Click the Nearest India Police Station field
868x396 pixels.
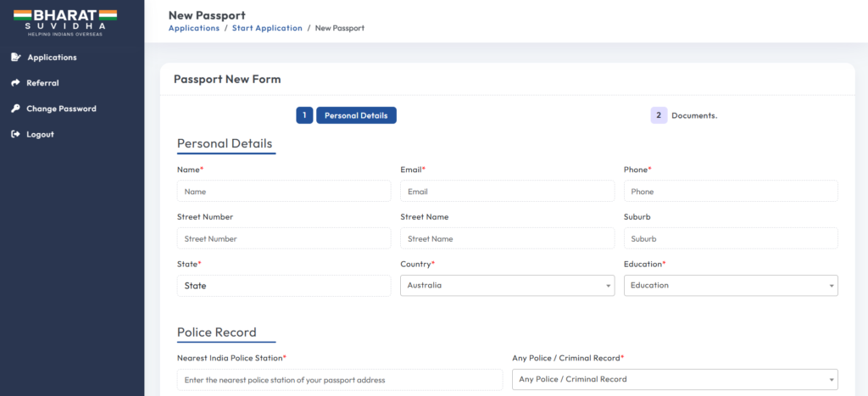(x=339, y=379)
